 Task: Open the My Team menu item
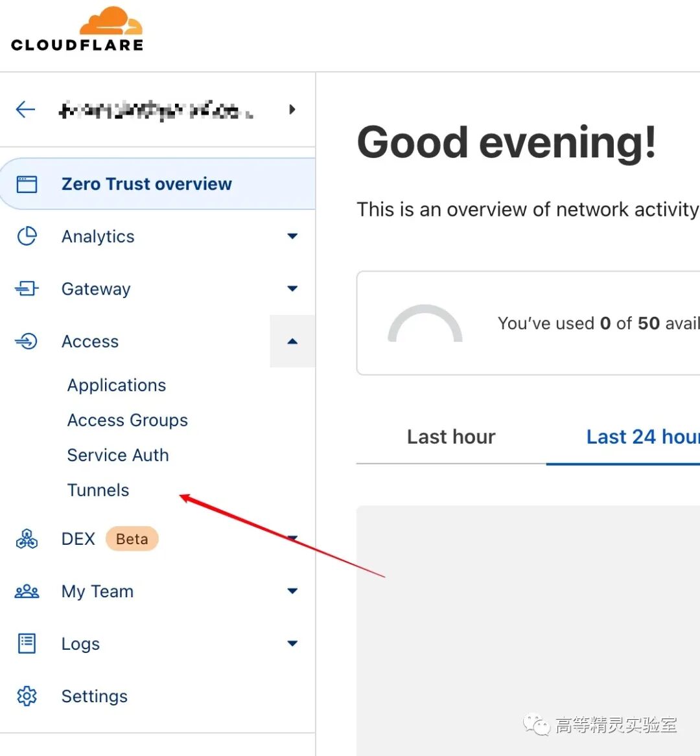[97, 591]
